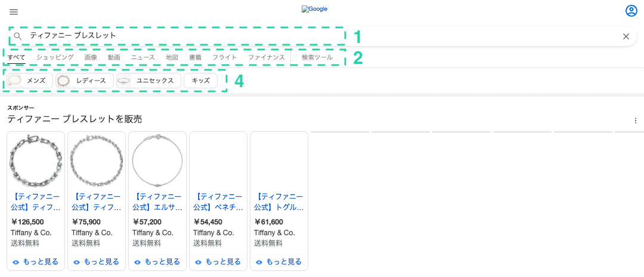The width and height of the screenshot is (644, 277).
Task: Switch to the ファイナンス tab
Action: point(266,57)
